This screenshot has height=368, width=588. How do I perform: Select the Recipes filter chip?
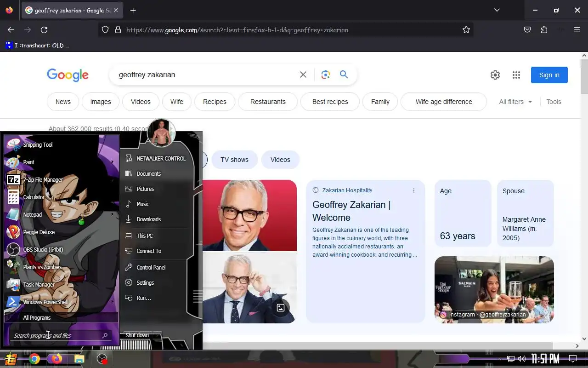[x=215, y=102]
